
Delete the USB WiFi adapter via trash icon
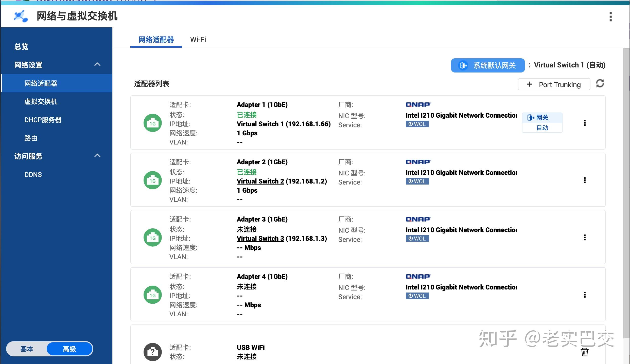585,352
